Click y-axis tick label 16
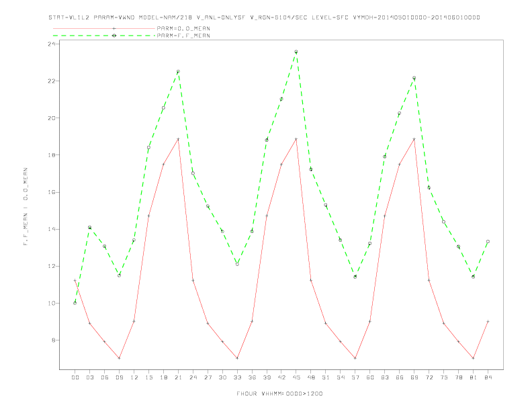The width and height of the screenshot is (532, 411). point(52,192)
